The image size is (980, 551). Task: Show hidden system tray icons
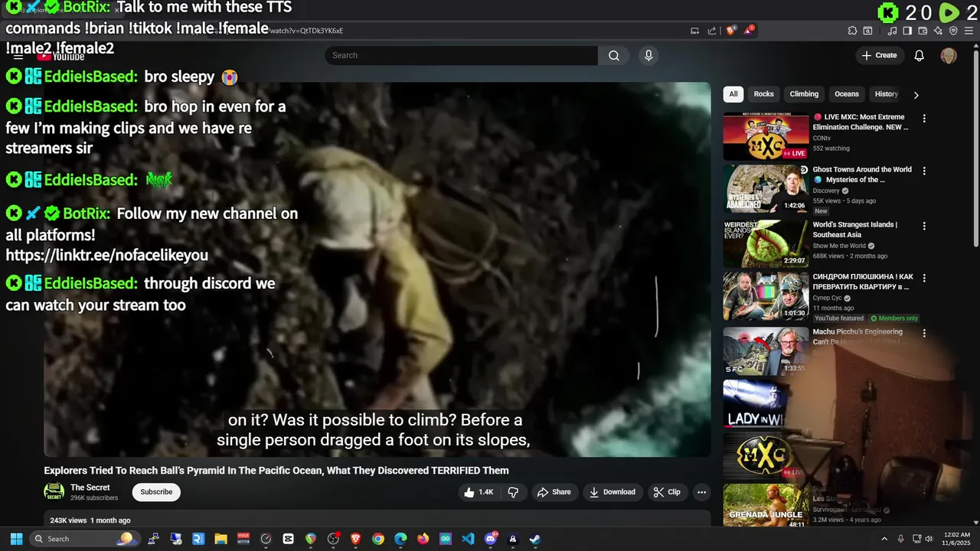(x=884, y=539)
